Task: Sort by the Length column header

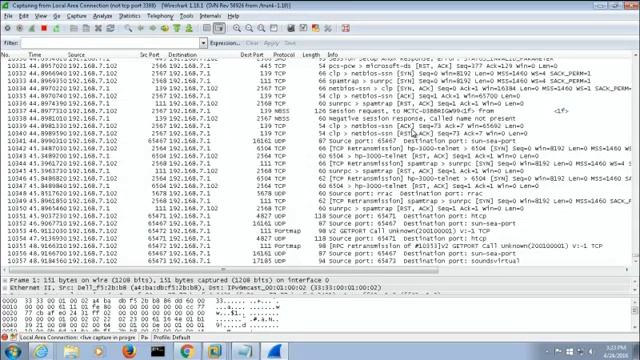Action: pos(311,55)
